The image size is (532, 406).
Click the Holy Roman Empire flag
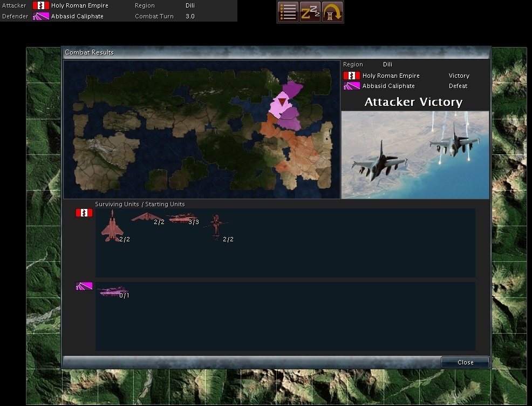tap(84, 212)
